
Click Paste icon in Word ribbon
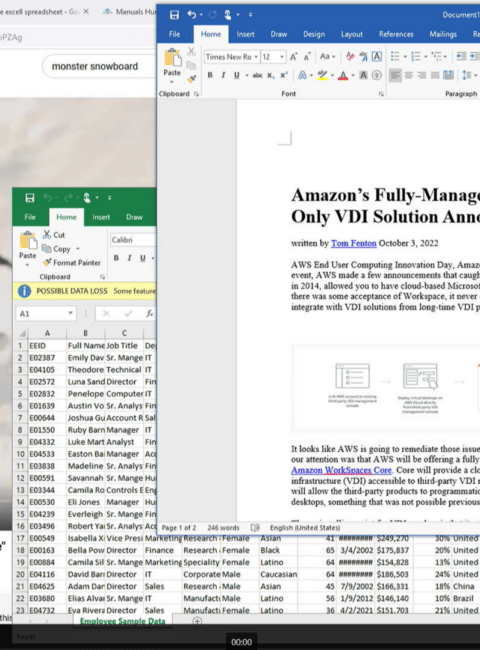point(172,58)
